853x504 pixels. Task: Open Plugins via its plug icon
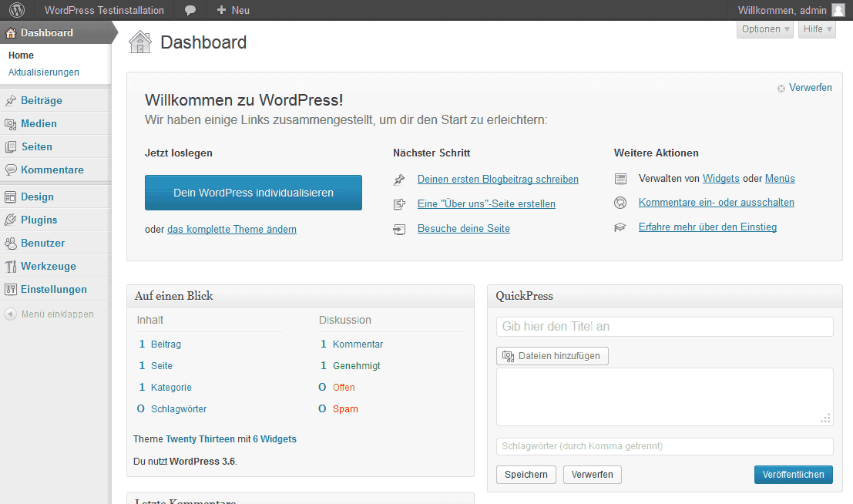pyautogui.click(x=11, y=220)
